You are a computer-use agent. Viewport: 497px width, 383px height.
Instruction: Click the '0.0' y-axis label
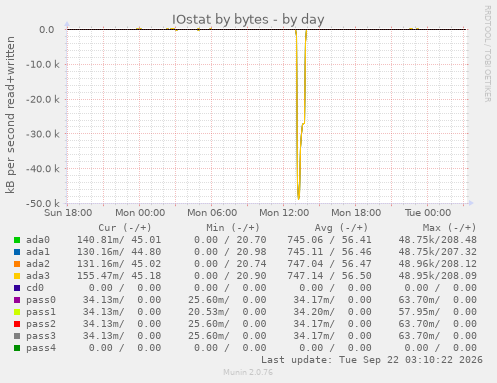tap(47, 30)
